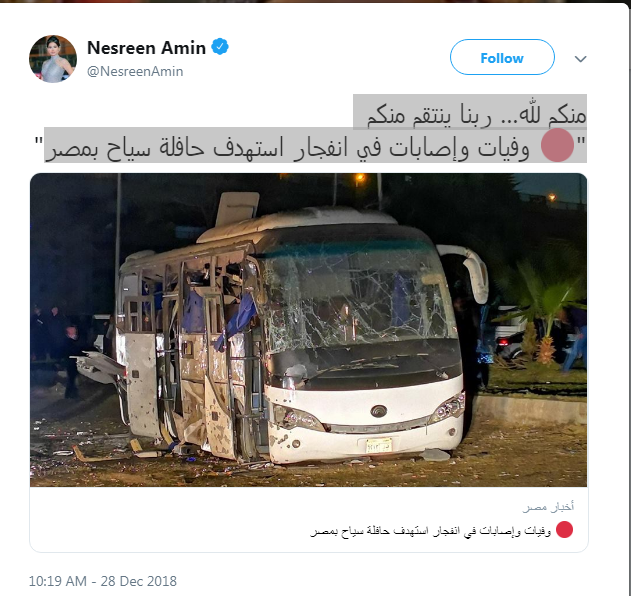Open Nesreen Amin's profile picture
Viewport: 631px width, 596px height.
tap(53, 59)
